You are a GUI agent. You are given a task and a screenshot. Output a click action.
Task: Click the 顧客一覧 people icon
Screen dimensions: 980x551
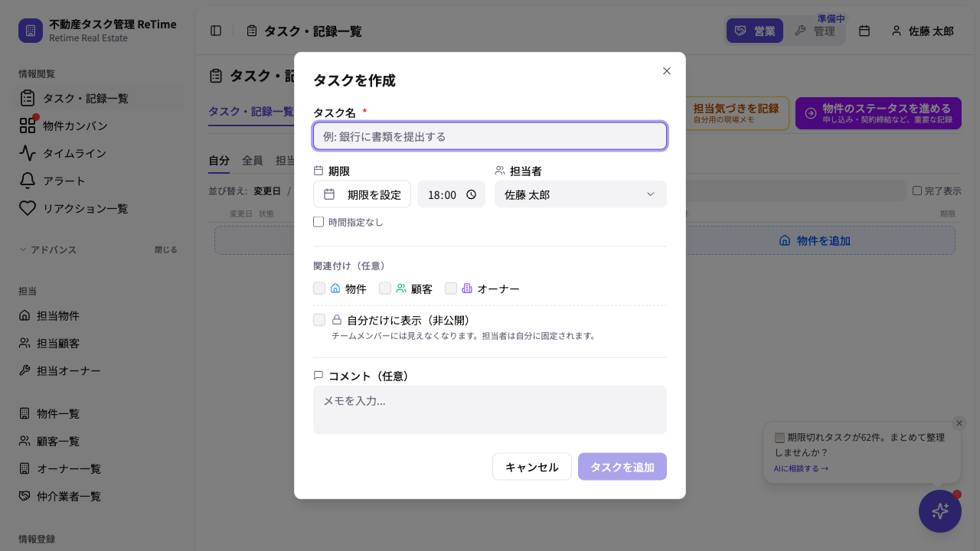[x=24, y=441]
